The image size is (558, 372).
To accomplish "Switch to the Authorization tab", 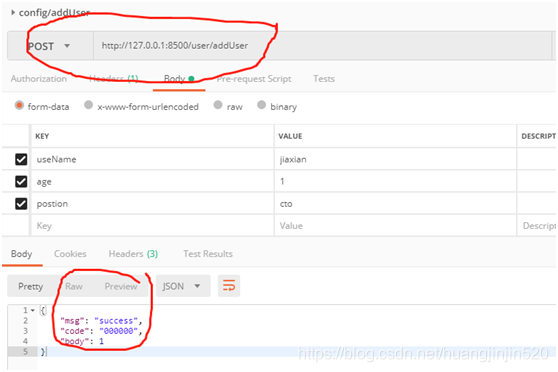I will tap(39, 79).
